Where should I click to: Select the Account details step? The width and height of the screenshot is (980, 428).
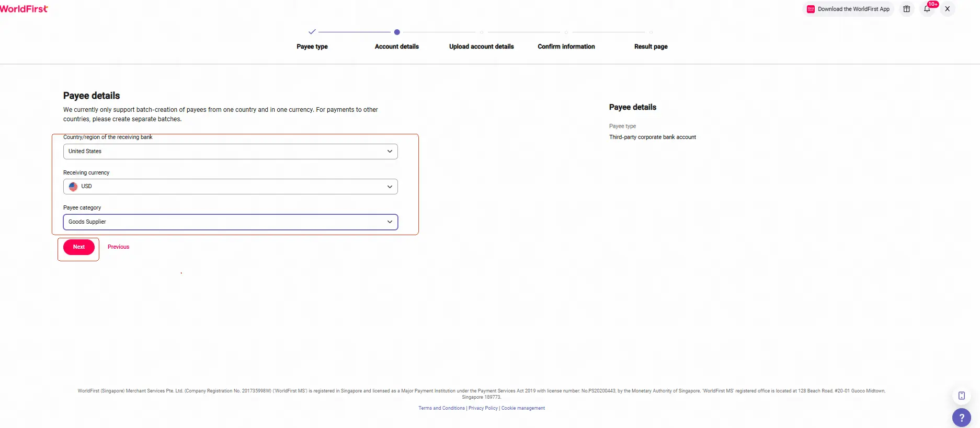(397, 47)
